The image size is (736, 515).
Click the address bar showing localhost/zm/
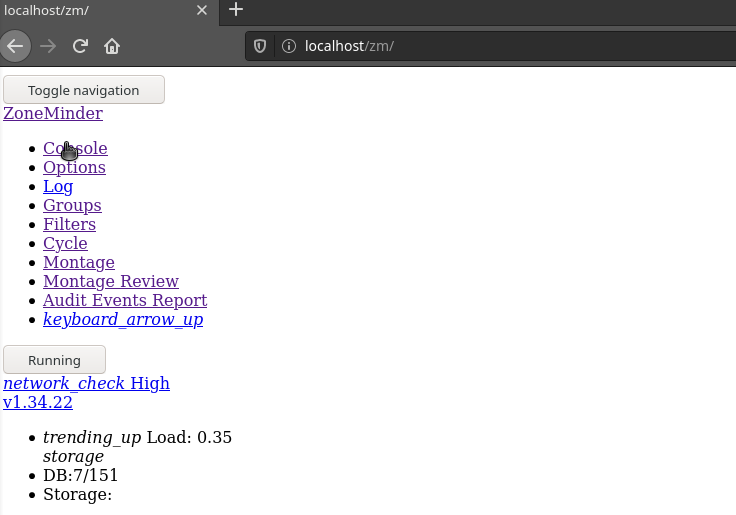491,46
